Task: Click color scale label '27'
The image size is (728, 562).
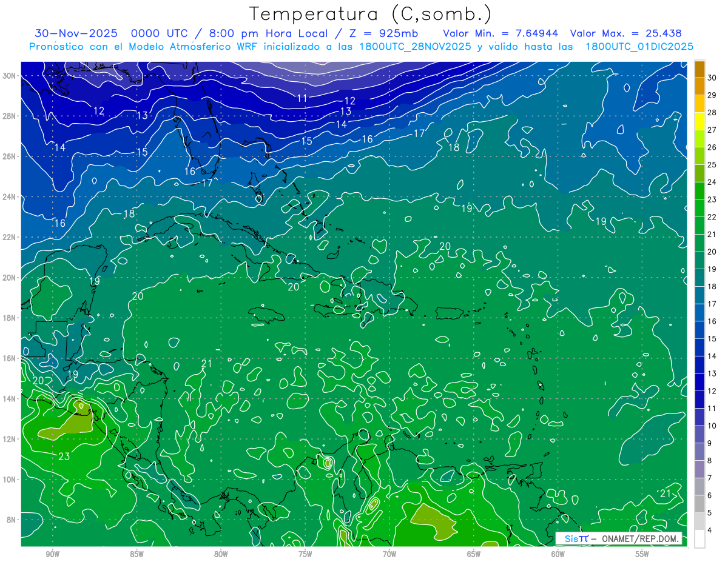Action: point(712,130)
